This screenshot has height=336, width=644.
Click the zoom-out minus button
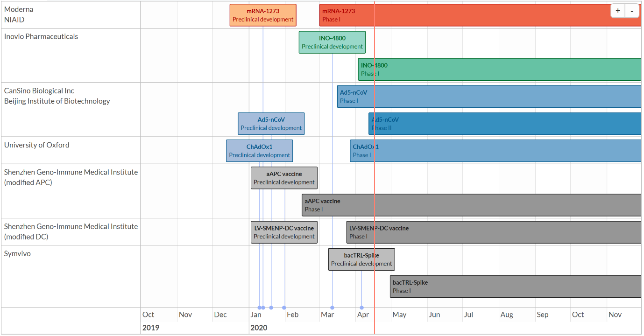(632, 10)
